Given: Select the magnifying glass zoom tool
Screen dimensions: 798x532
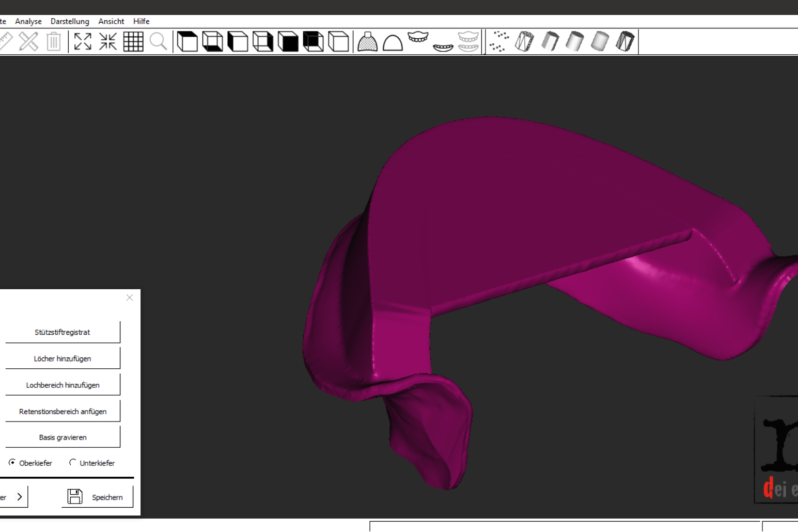Looking at the screenshot, I should pyautogui.click(x=159, y=41).
